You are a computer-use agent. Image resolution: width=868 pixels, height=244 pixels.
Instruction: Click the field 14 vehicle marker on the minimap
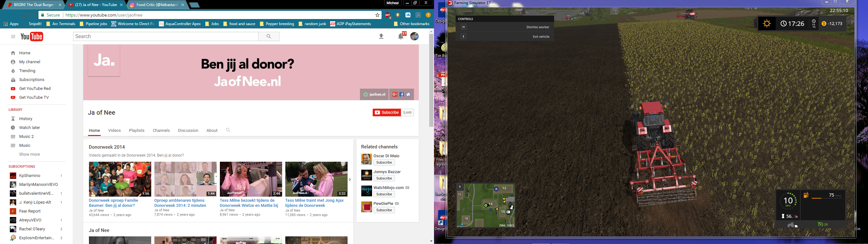click(x=486, y=205)
